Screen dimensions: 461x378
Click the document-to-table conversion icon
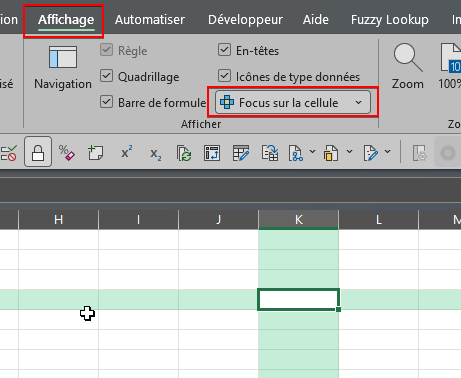pos(270,153)
